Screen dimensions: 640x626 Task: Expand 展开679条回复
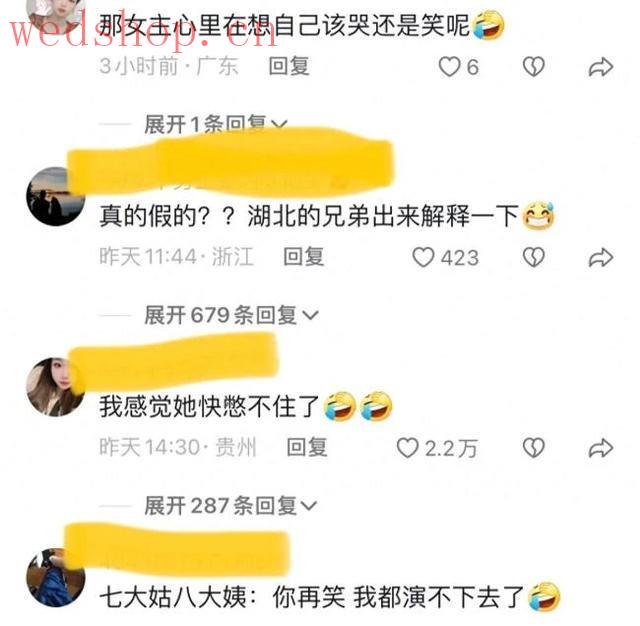231,315
